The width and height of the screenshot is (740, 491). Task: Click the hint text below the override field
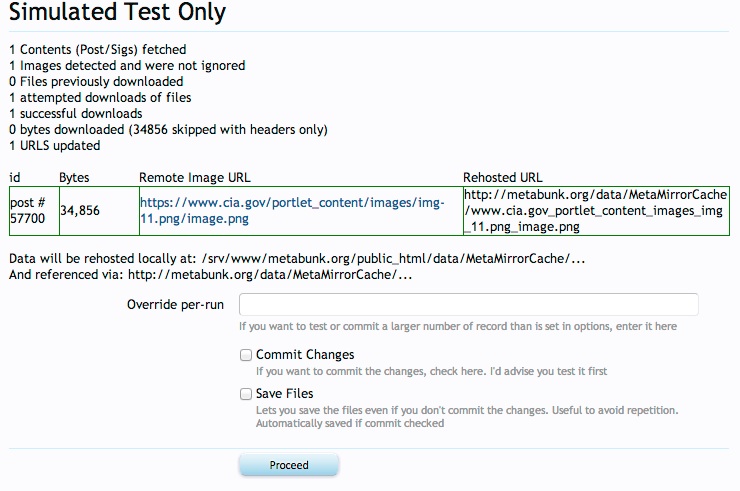click(457, 327)
